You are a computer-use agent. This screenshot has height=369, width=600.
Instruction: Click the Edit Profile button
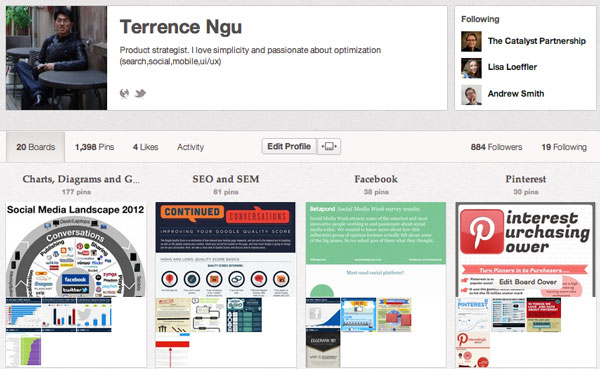[289, 147]
